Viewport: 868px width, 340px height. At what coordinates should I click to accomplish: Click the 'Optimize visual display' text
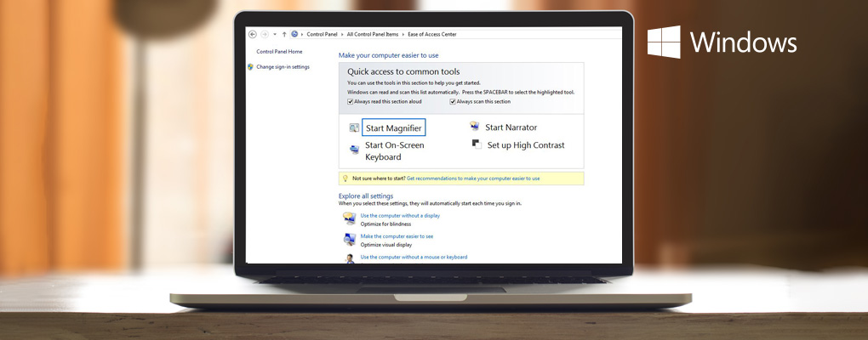pos(386,244)
